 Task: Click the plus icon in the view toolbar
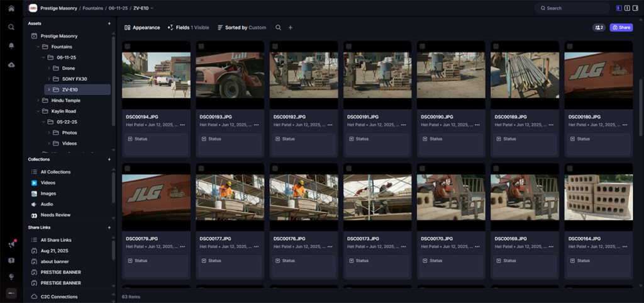[291, 28]
